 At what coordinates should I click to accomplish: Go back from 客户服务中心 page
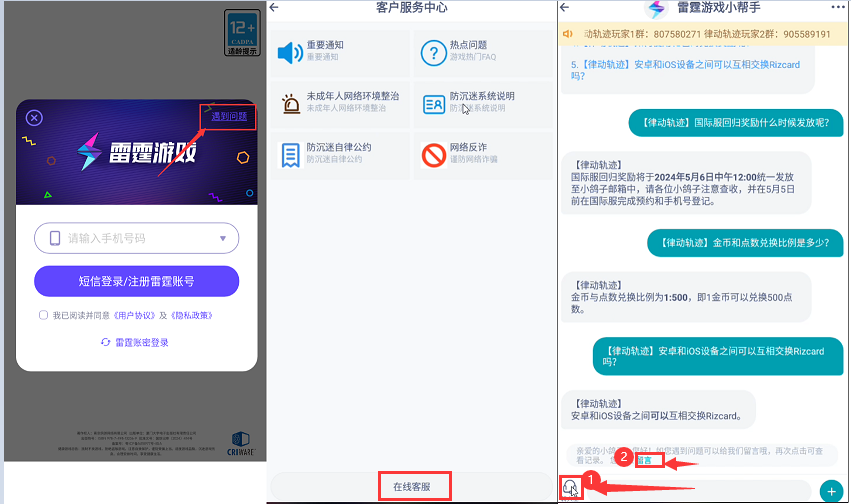coord(275,7)
